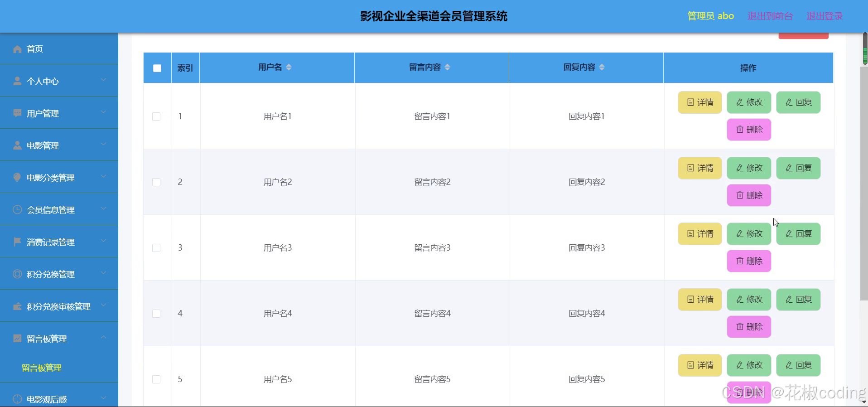
Task: Check the checkbox for row 用户名5
Action: pos(156,379)
